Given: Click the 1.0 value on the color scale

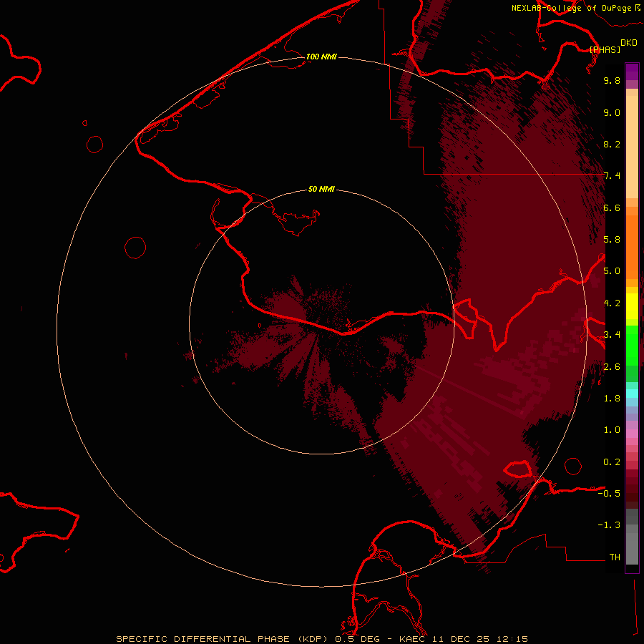Looking at the screenshot, I should (612, 430).
